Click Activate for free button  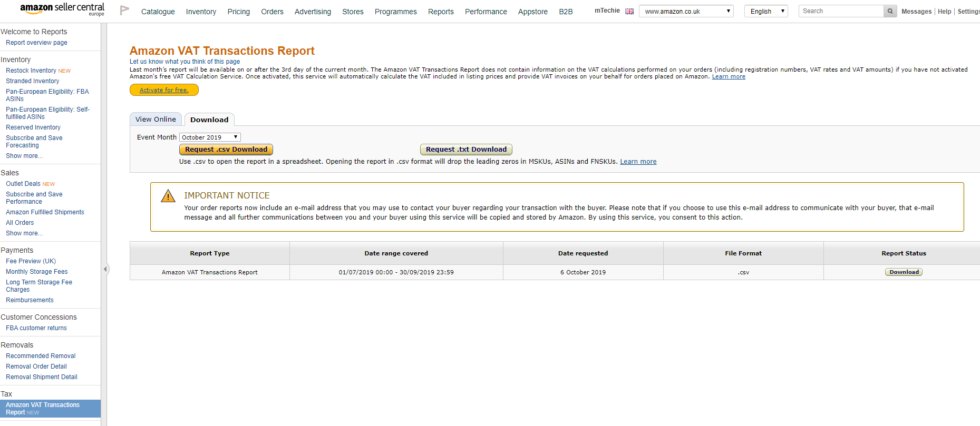coord(164,90)
